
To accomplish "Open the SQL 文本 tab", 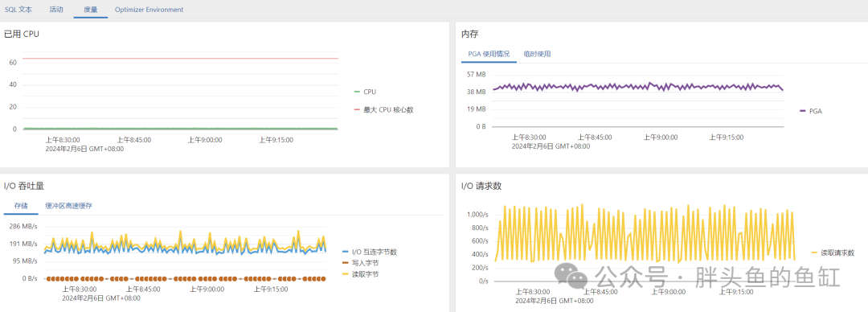I will [x=18, y=10].
